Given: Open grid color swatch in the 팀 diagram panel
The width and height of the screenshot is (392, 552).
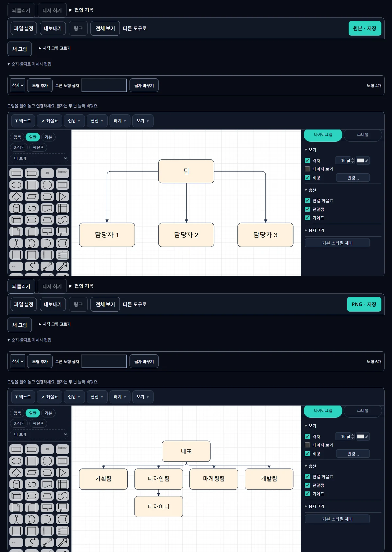Looking at the screenshot, I should (363, 161).
